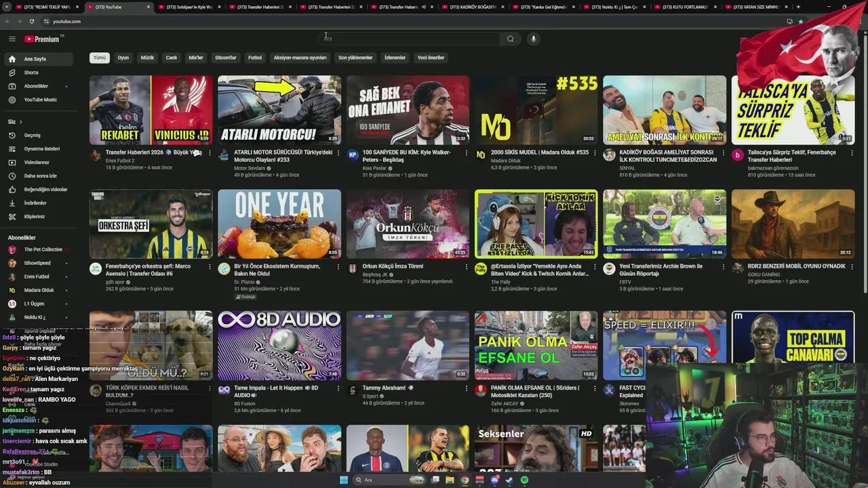Expand the Siz section chevron

20,122
